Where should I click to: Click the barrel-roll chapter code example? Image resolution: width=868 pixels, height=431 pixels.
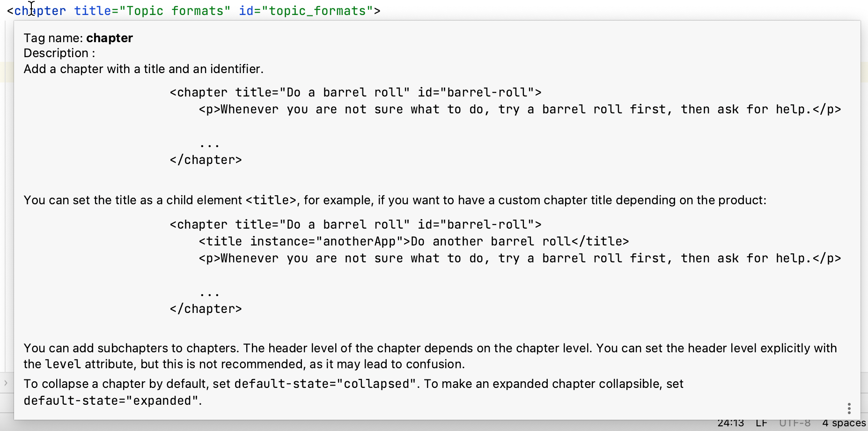click(x=356, y=92)
